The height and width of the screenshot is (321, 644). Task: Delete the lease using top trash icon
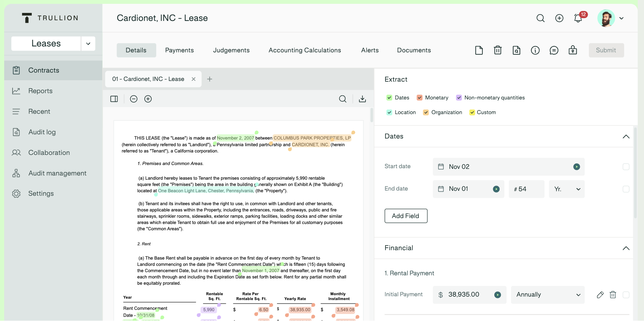coord(498,50)
